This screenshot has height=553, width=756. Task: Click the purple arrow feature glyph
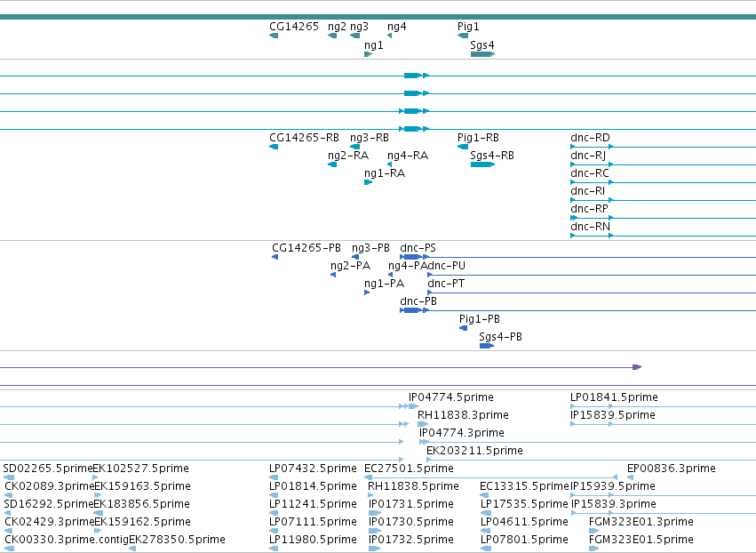[x=637, y=367]
